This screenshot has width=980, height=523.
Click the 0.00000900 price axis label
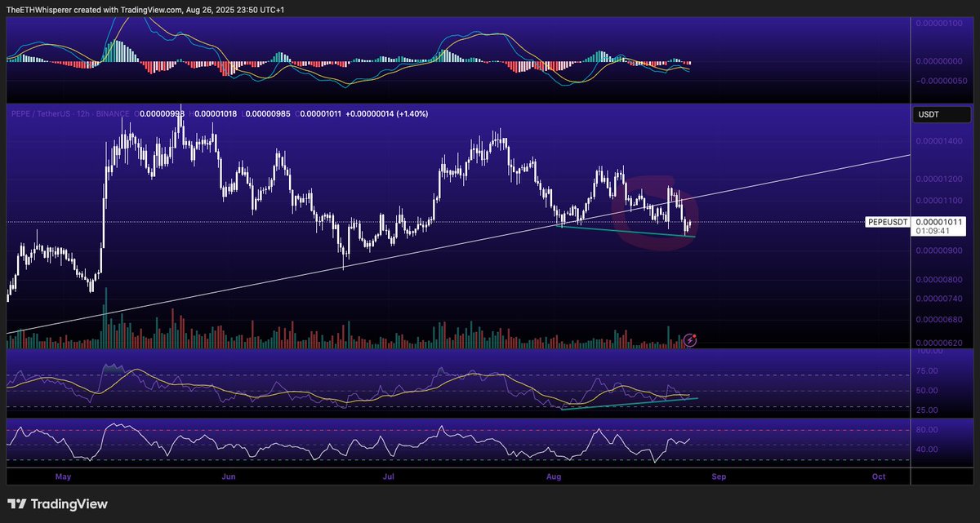coord(939,250)
